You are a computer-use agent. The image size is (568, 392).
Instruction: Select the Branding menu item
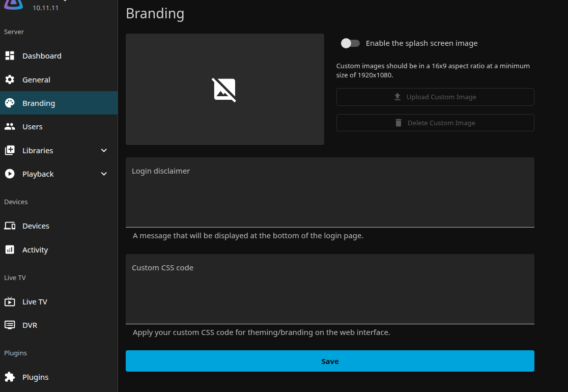pyautogui.click(x=59, y=103)
